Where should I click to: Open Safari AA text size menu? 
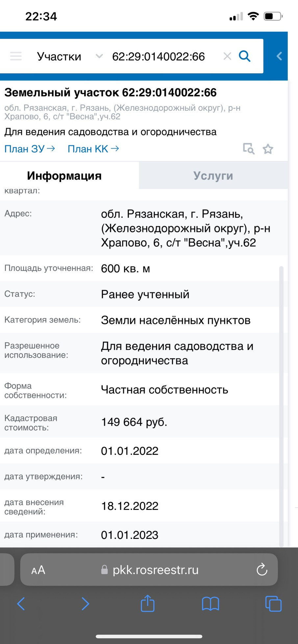[x=38, y=570]
